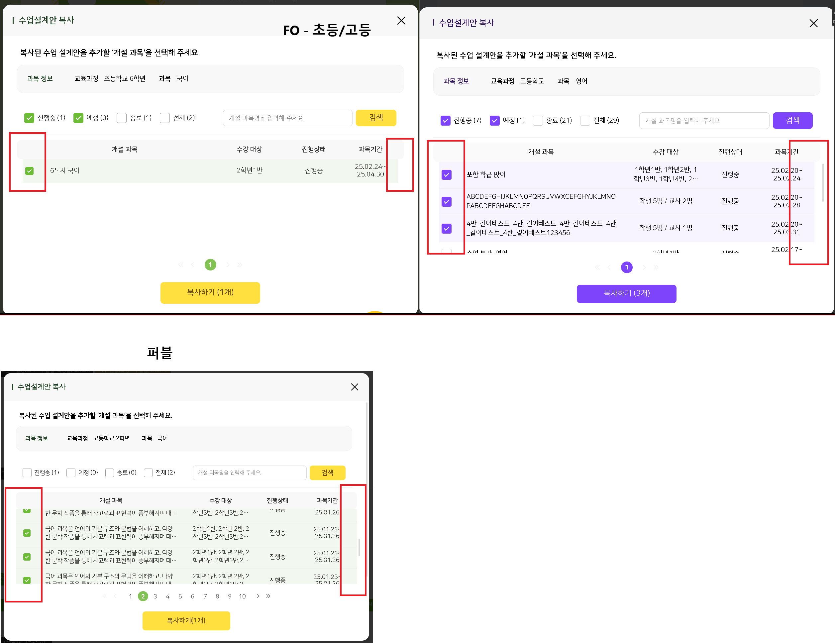This screenshot has height=644, width=835.
Task: Click scrollbar of the purple course table
Action: 822,183
